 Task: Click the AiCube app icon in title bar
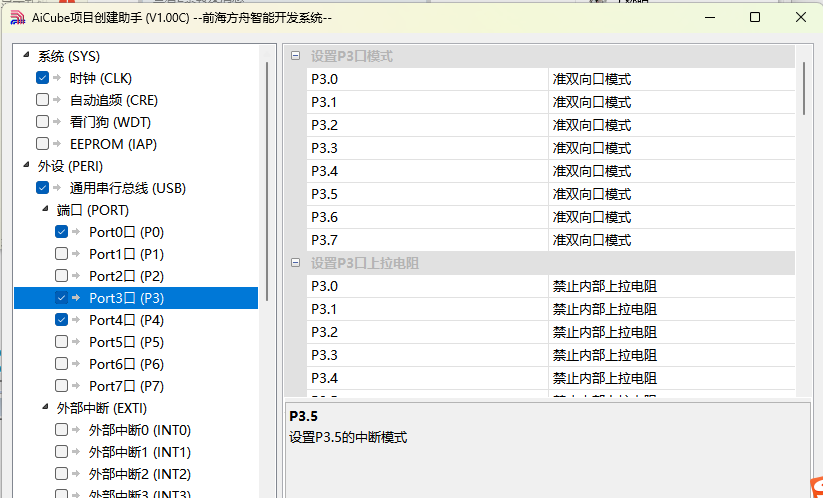click(x=18, y=17)
